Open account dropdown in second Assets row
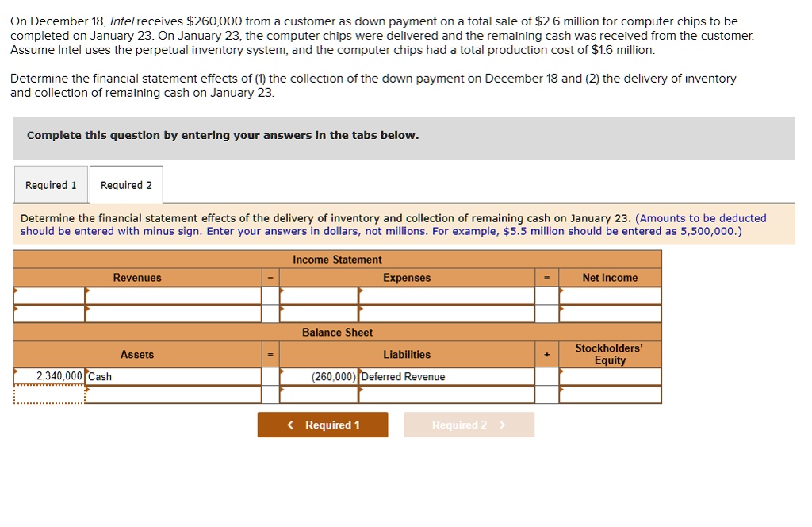This screenshot has width=812, height=527. [x=173, y=394]
